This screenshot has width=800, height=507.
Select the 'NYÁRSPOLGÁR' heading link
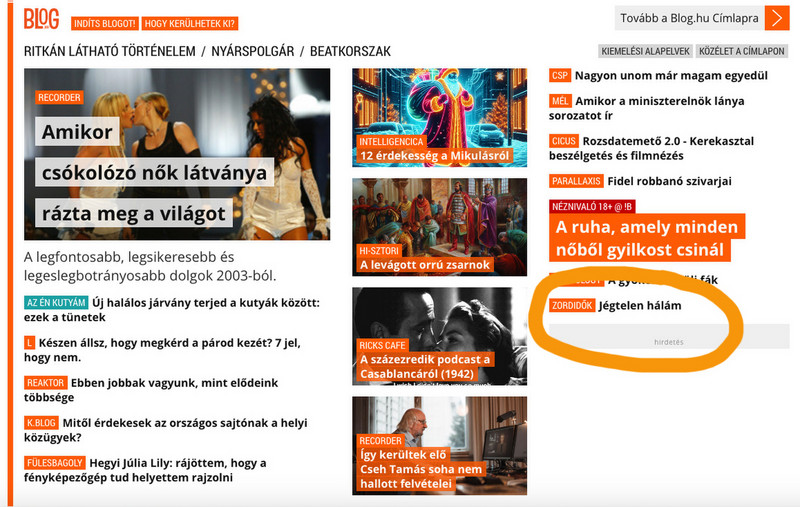[253, 52]
